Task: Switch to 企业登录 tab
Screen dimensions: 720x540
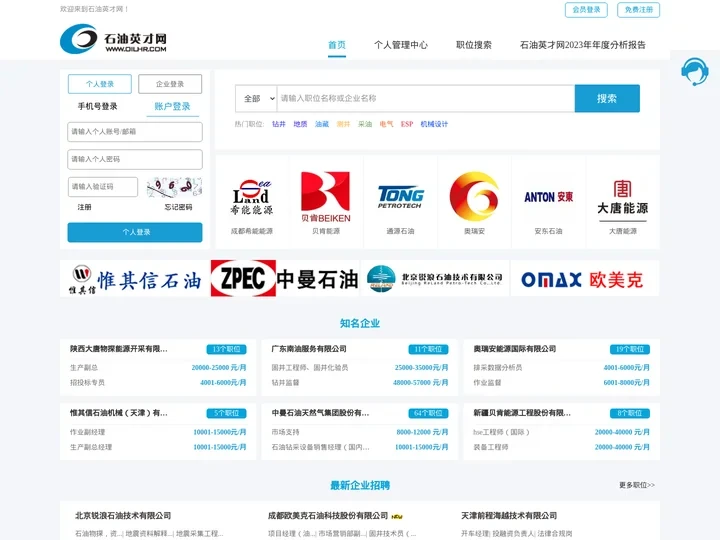Action: click(x=170, y=84)
